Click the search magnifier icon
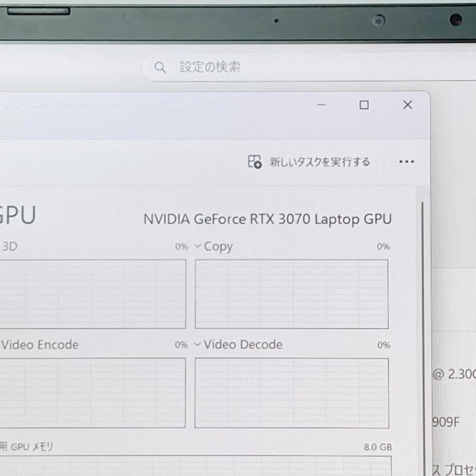Viewport: 476px width, 476px height. [x=160, y=67]
